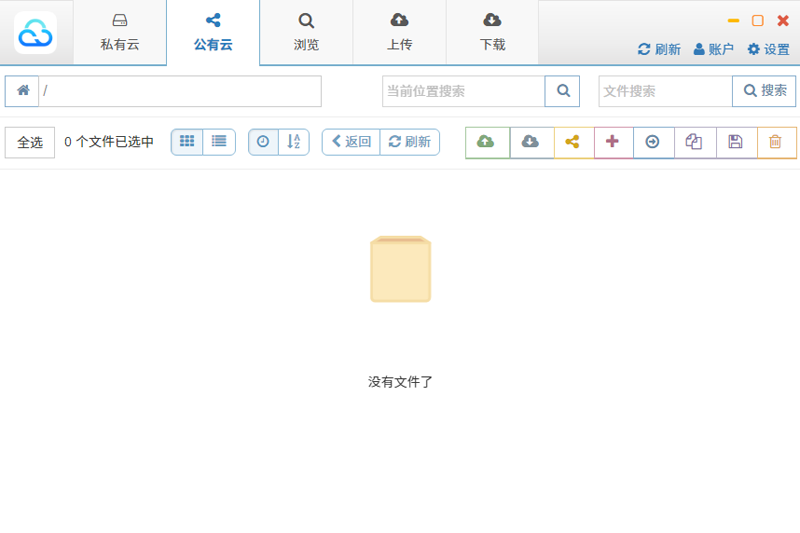Click the circled arrow move icon
Image resolution: width=800 pixels, height=533 pixels.
coord(654,142)
